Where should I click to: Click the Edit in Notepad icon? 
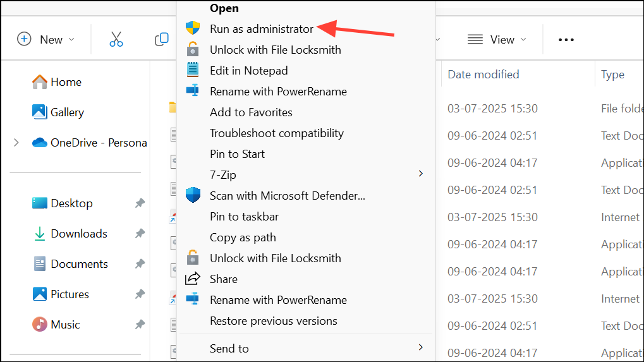click(193, 70)
